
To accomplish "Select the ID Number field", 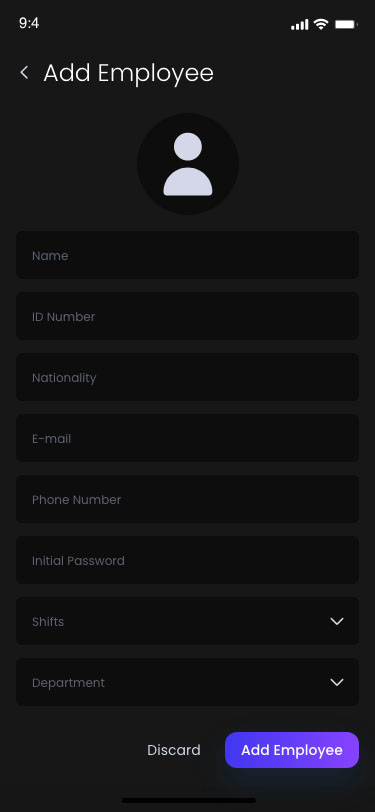I will click(188, 316).
